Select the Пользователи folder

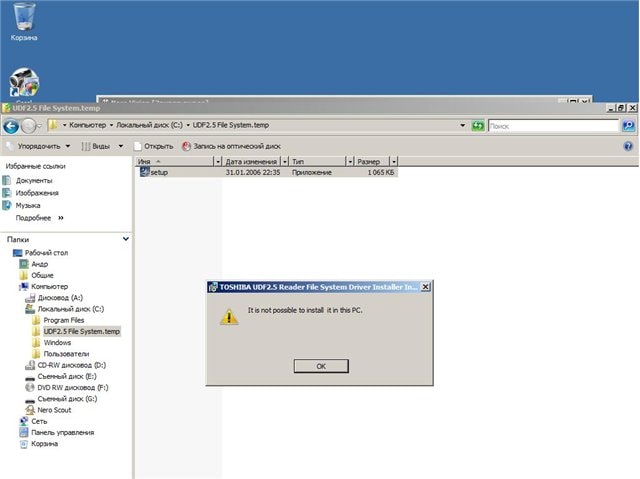click(60, 354)
